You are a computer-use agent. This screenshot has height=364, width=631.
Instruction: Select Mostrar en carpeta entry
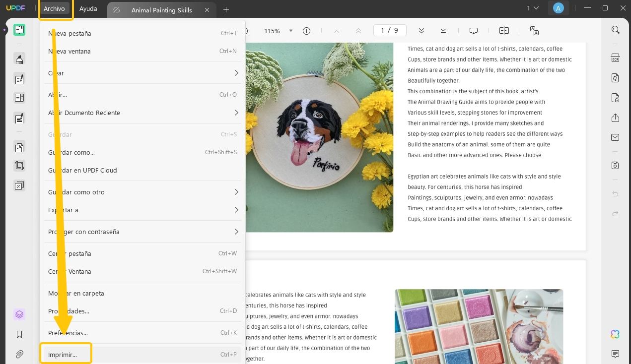[x=142, y=293]
